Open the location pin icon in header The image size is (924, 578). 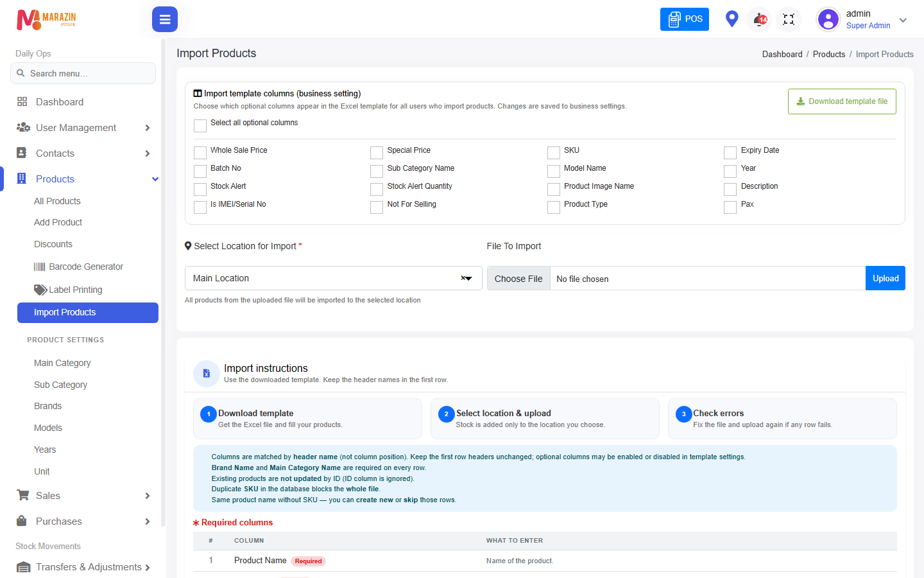point(732,19)
